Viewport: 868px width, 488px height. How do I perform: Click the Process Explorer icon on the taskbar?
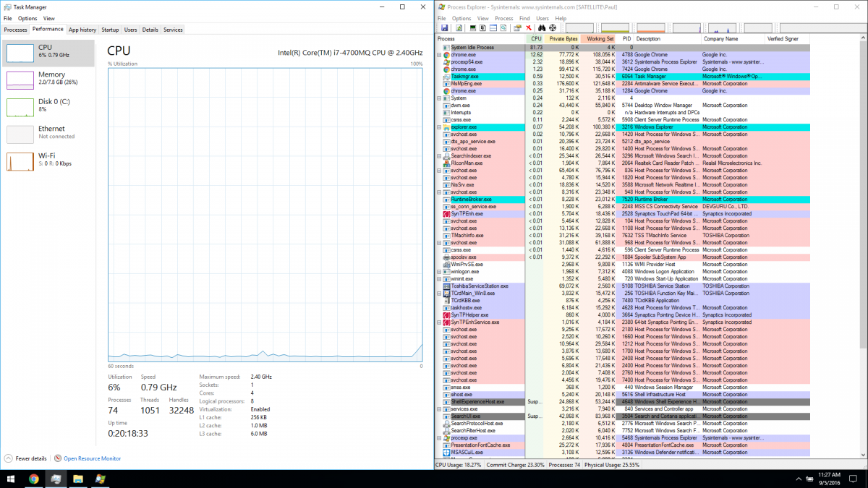pyautogui.click(x=101, y=479)
